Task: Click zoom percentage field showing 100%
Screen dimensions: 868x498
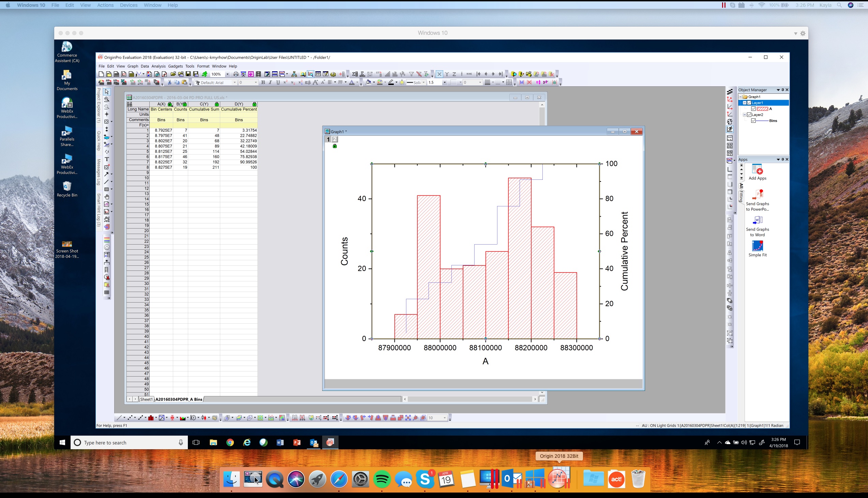Action: click(216, 74)
